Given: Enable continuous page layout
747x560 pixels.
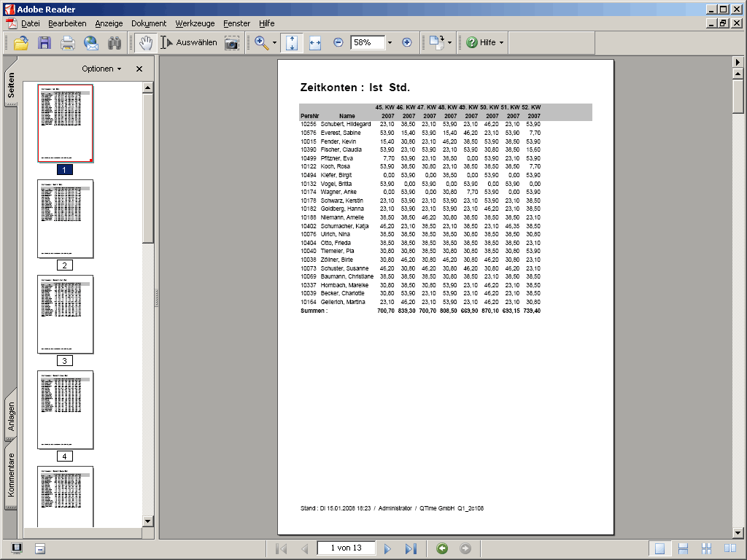Looking at the screenshot, I should [684, 549].
